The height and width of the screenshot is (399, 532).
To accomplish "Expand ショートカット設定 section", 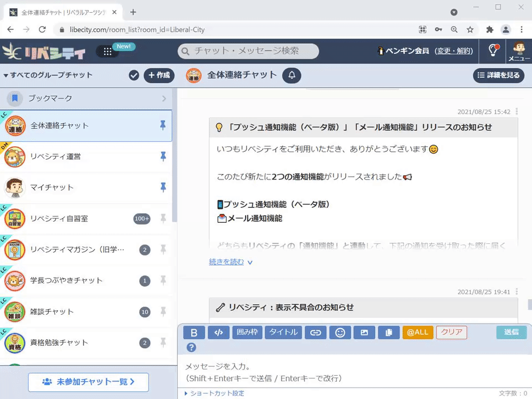I will point(214,393).
